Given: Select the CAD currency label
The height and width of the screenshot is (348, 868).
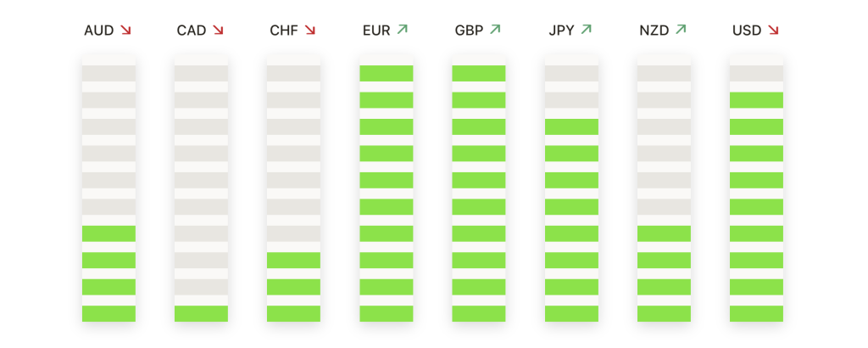Looking at the screenshot, I should tap(192, 31).
